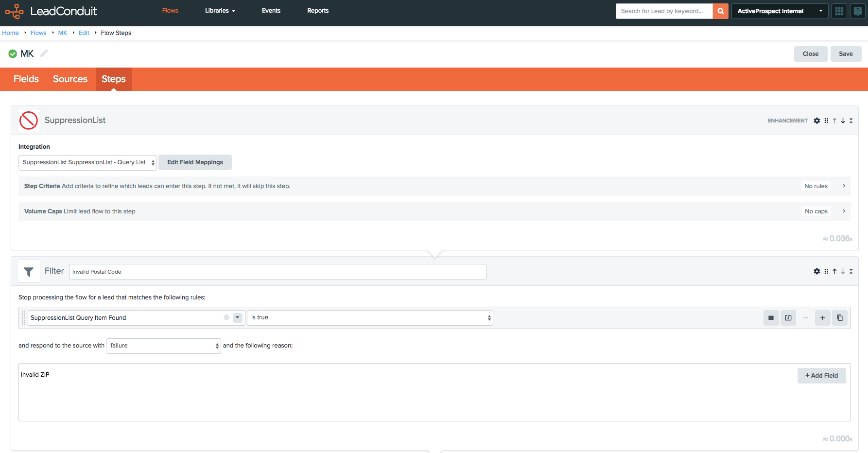Click the ENHANCEMENT label
This screenshot has height=453, width=868.
tap(788, 121)
